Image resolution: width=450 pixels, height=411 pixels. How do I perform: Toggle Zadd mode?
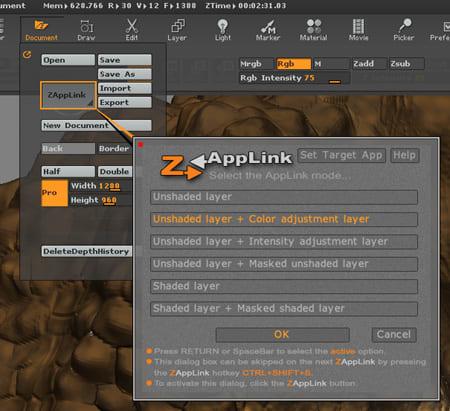pyautogui.click(x=369, y=63)
